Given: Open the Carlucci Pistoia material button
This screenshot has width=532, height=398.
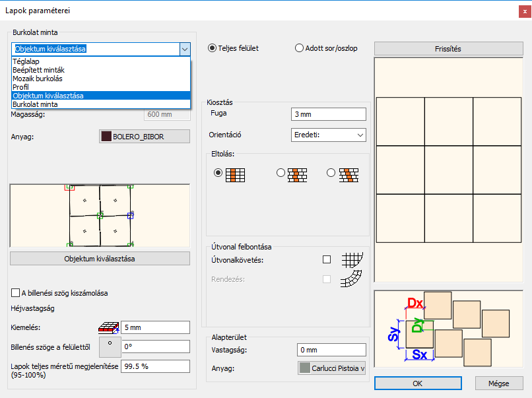Looking at the screenshot, I should pos(331,368).
